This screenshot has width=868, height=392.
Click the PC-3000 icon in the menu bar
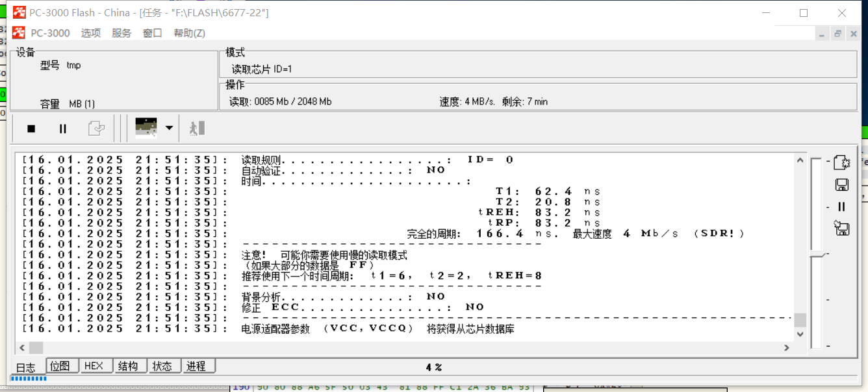(x=19, y=33)
